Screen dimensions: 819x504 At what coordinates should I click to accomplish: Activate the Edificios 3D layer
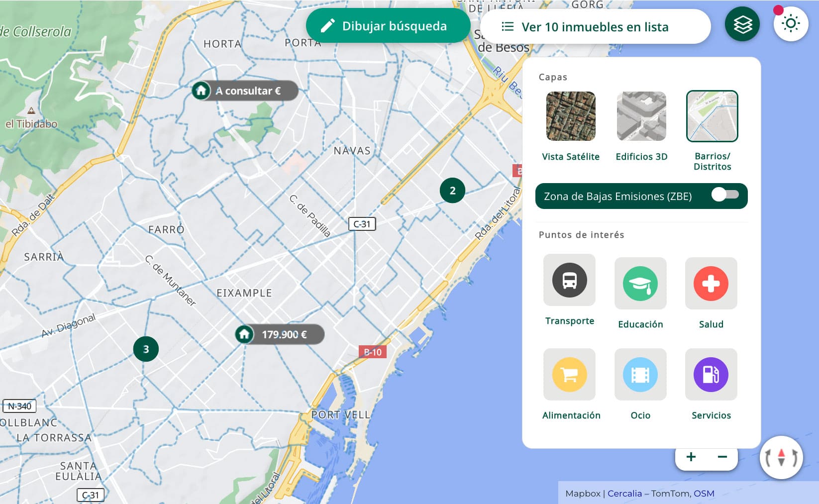pos(641,116)
